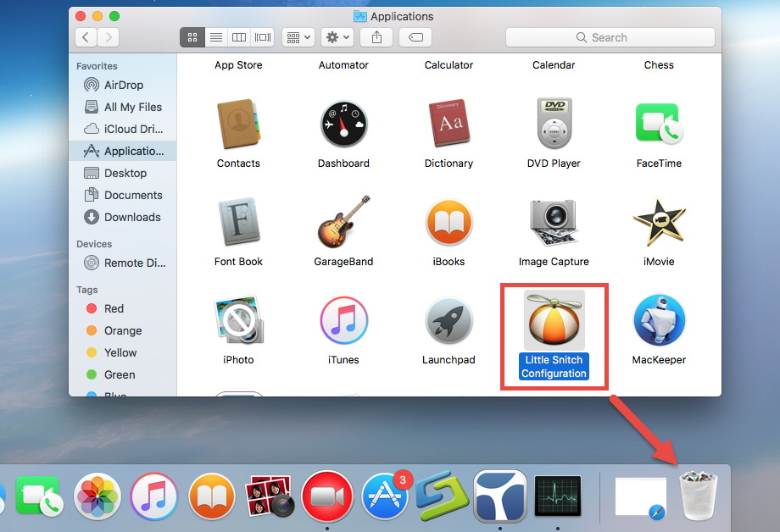
Task: Select Applications in the sidebar
Action: click(124, 151)
